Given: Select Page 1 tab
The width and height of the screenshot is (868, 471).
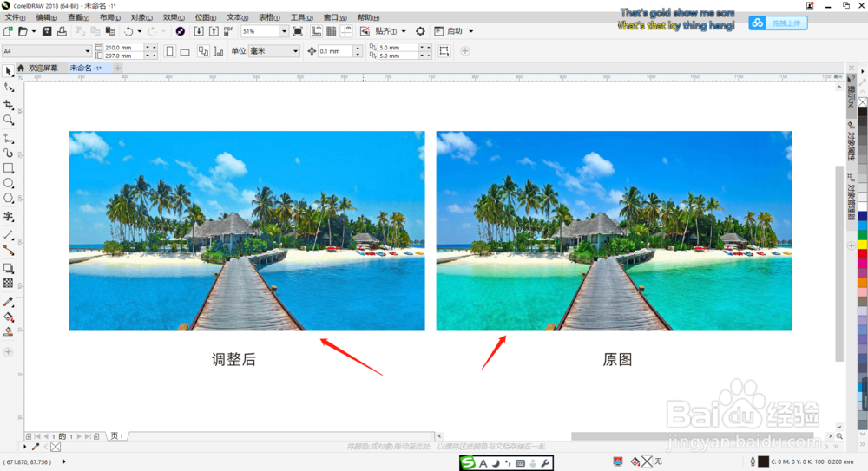Looking at the screenshot, I should point(117,436).
